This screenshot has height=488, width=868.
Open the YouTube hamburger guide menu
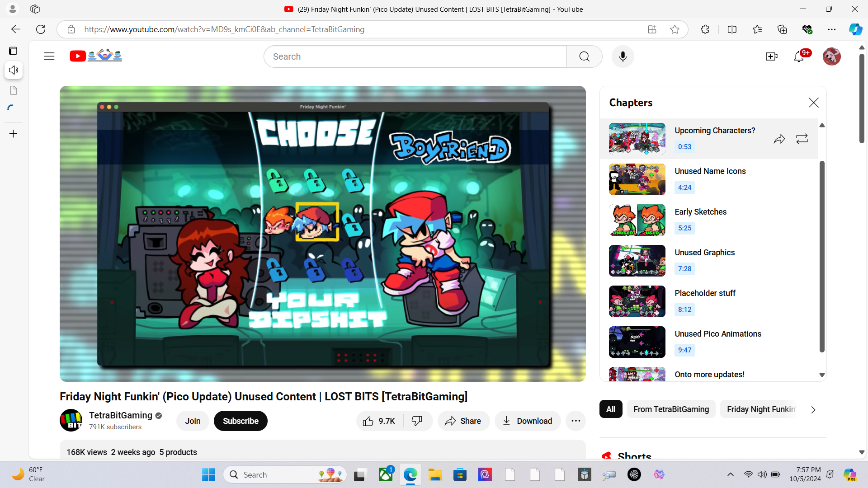(49, 56)
